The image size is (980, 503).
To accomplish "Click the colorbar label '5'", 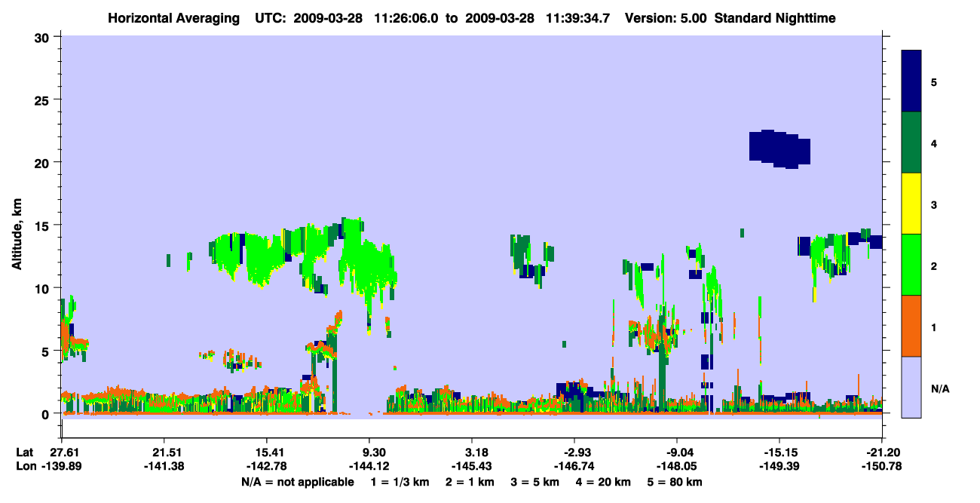I will pyautogui.click(x=934, y=81).
